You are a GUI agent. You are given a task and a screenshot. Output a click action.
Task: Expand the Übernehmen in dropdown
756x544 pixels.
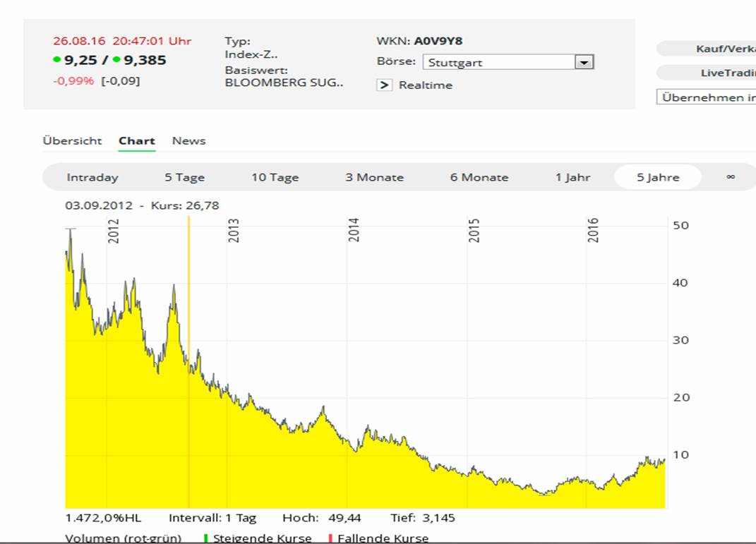(x=706, y=97)
